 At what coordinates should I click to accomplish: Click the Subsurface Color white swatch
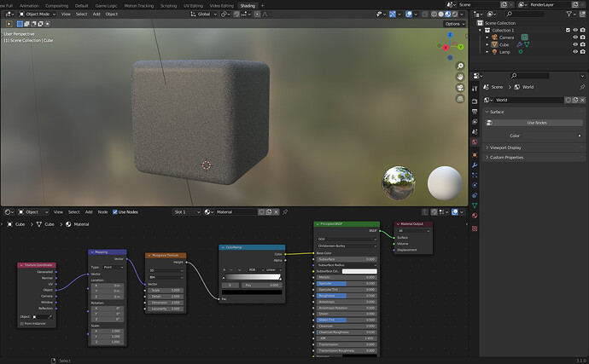tap(359, 271)
